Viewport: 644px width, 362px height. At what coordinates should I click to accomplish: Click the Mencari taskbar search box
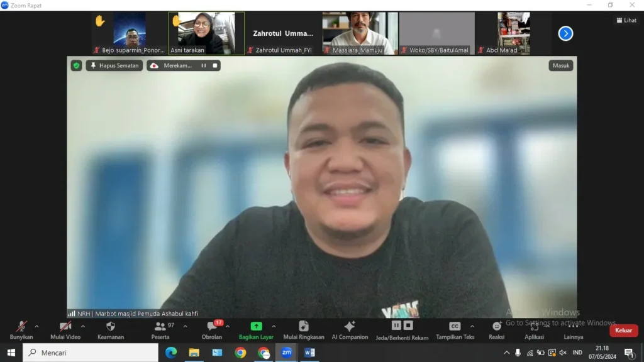click(91, 353)
